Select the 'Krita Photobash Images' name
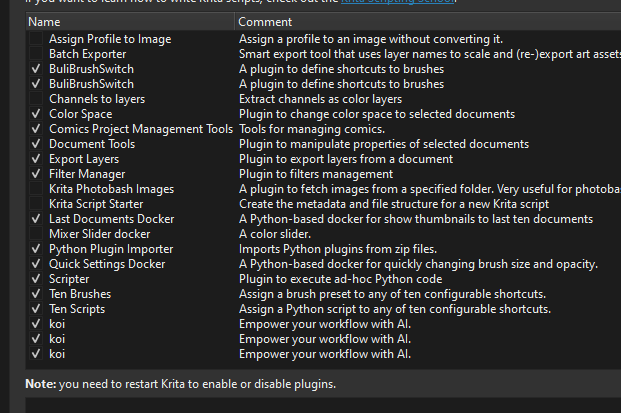Image resolution: width=621 pixels, height=413 pixels. pyautogui.click(x=112, y=189)
